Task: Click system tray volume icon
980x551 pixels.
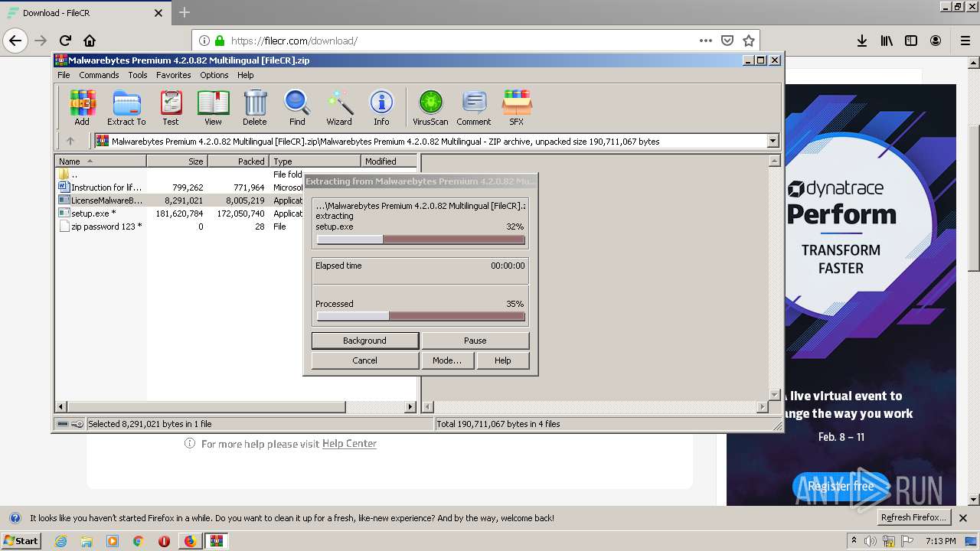Action: point(871,541)
